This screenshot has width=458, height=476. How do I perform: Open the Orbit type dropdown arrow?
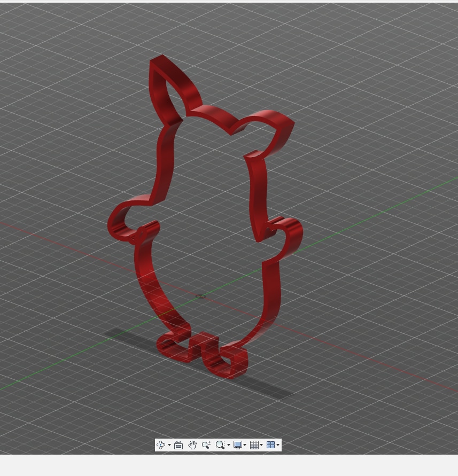point(169,446)
